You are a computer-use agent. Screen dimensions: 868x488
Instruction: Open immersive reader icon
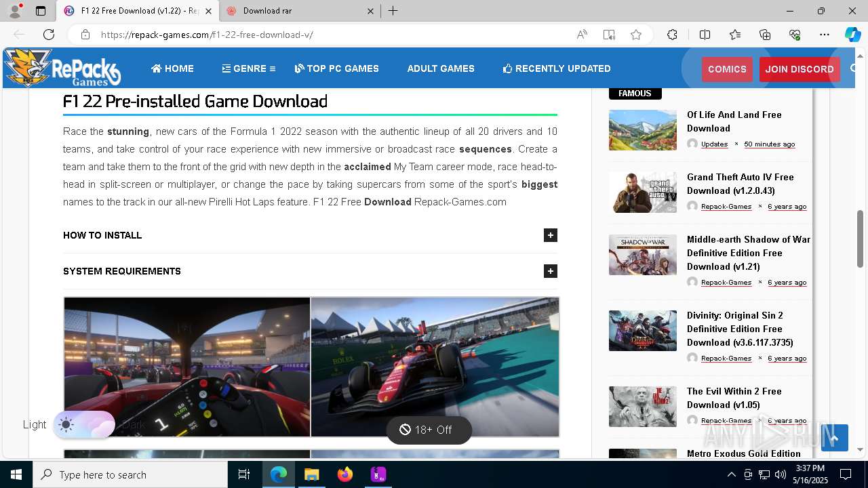[609, 35]
